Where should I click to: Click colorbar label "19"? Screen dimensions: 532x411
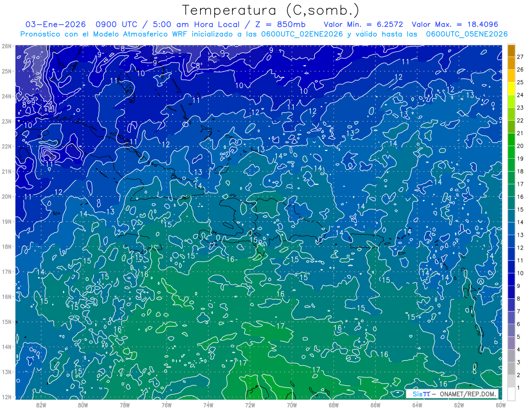pyautogui.click(x=520, y=159)
